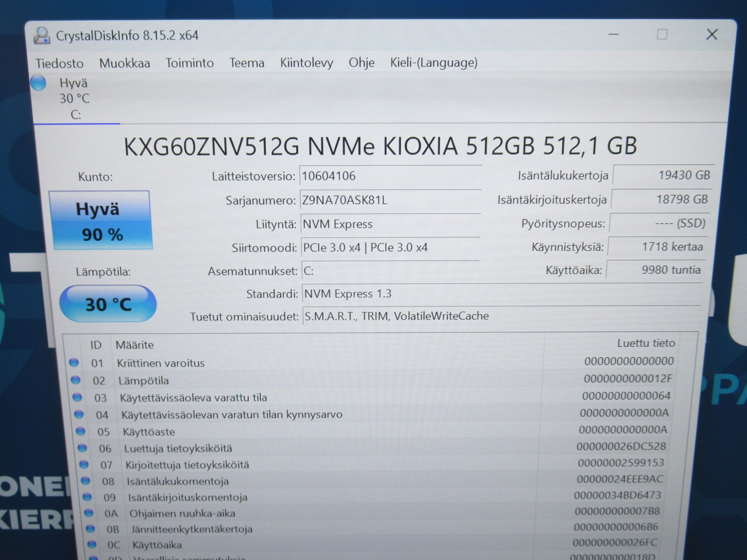747x560 pixels.
Task: Click raw value 000000026DC528
Action: (x=622, y=446)
